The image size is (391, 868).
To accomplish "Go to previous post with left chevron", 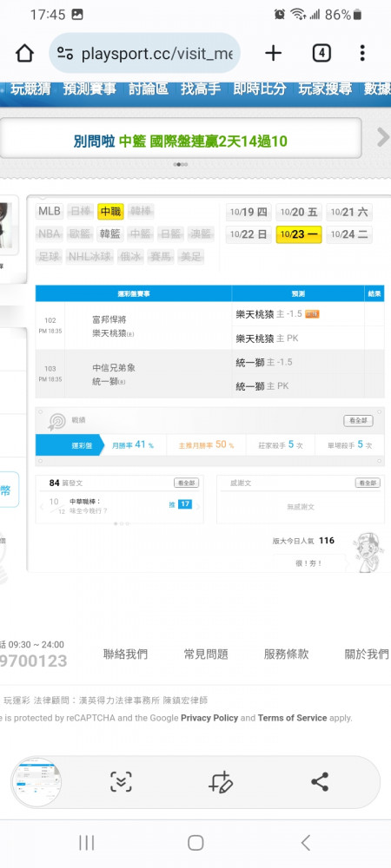I will pyautogui.click(x=41, y=507).
